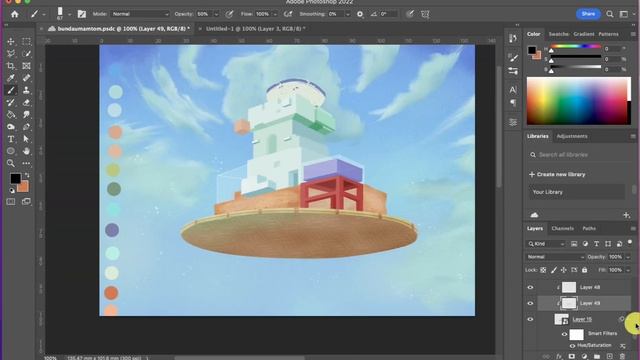The image size is (640, 360).
Task: Switch to the Patterns tab
Action: point(608,34)
